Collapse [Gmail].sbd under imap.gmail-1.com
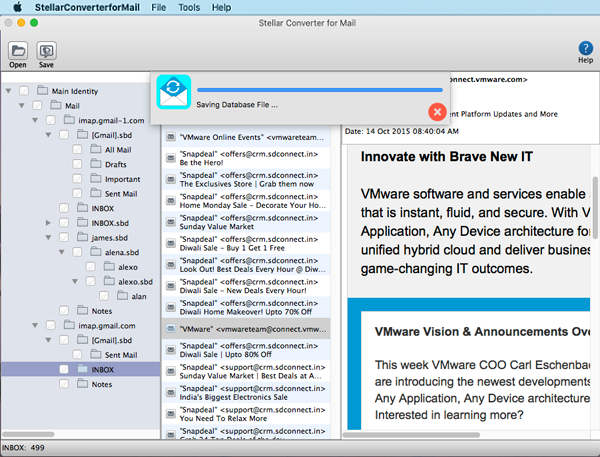This screenshot has height=457, width=600. pyautogui.click(x=49, y=135)
